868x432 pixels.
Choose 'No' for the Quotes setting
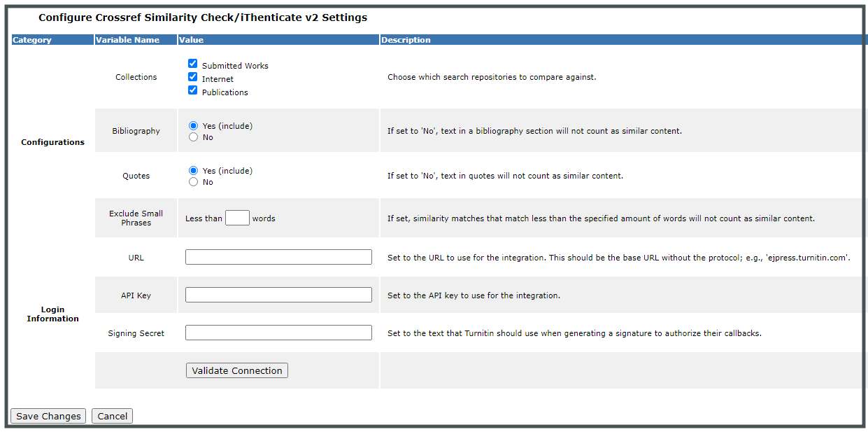tap(192, 181)
